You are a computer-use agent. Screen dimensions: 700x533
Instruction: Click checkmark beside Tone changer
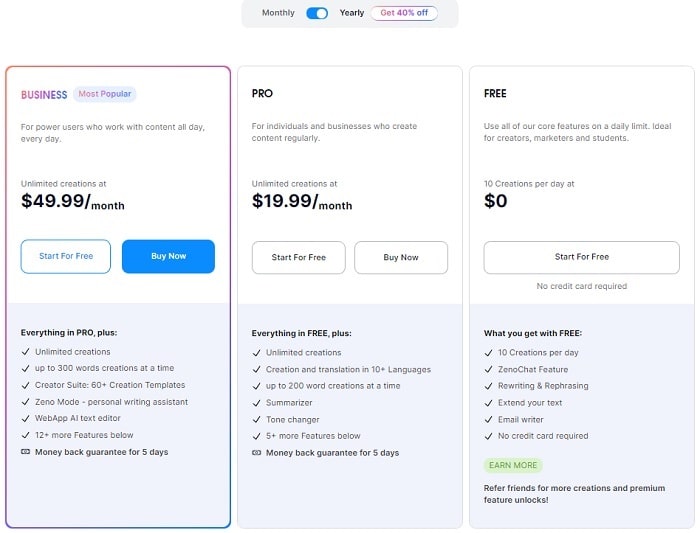(x=257, y=419)
